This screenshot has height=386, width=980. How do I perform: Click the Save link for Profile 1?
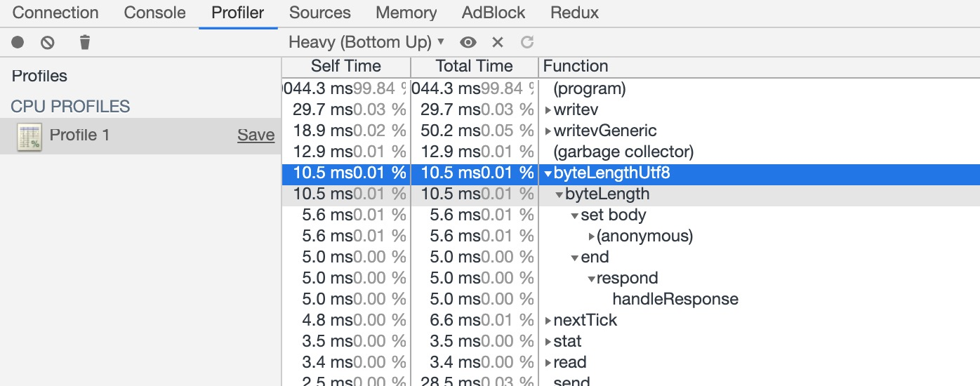coord(256,135)
